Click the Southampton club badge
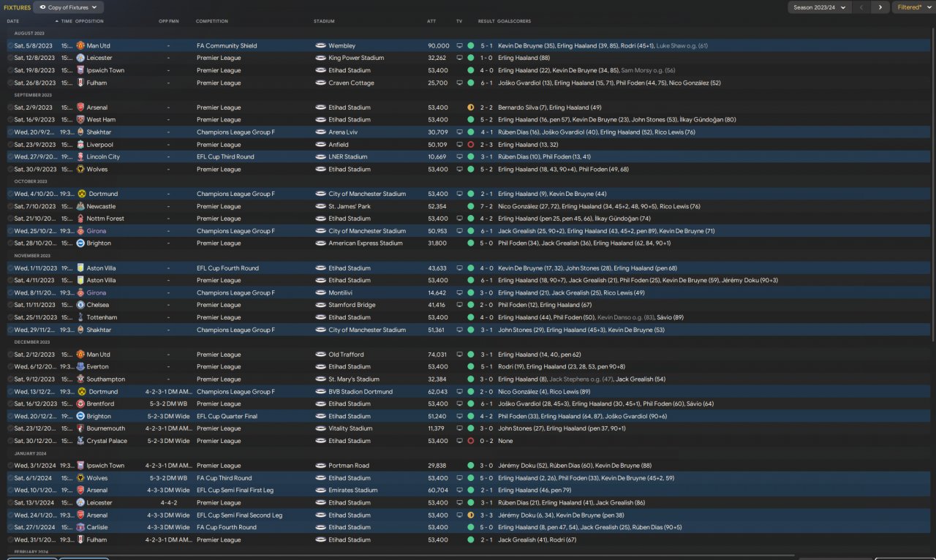Viewport: 936px width, 560px height. [80, 379]
